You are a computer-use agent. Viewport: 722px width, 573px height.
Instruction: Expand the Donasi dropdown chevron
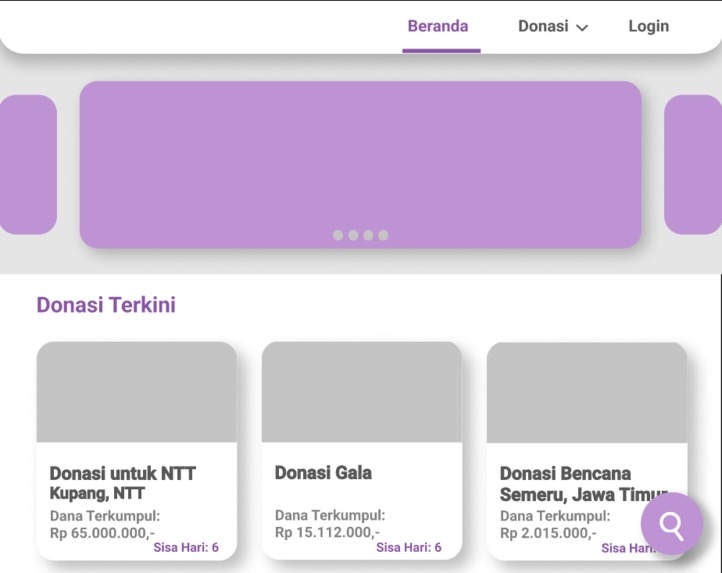click(582, 28)
